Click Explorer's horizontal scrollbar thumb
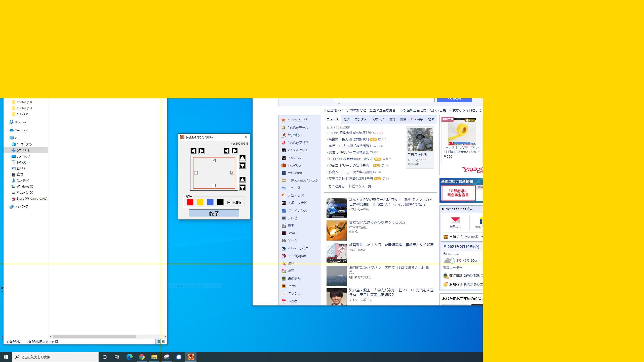Viewport: 644px width, 362px height. 94,336
